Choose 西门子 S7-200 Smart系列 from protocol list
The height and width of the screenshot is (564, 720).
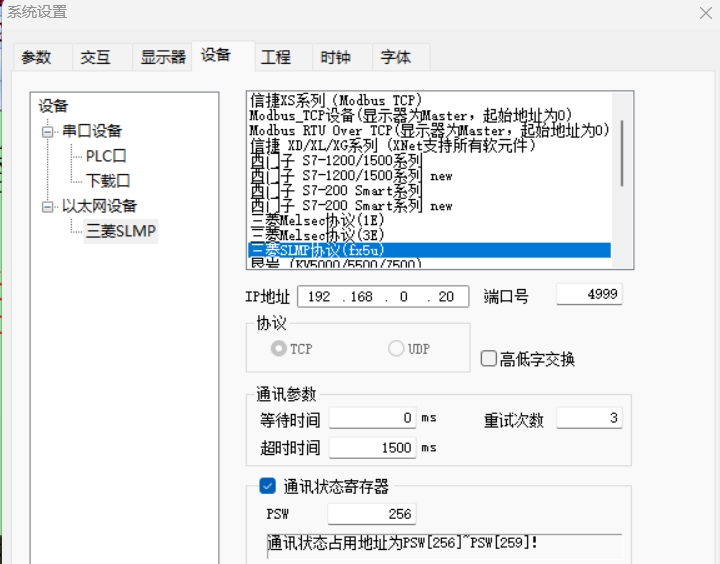[336, 191]
